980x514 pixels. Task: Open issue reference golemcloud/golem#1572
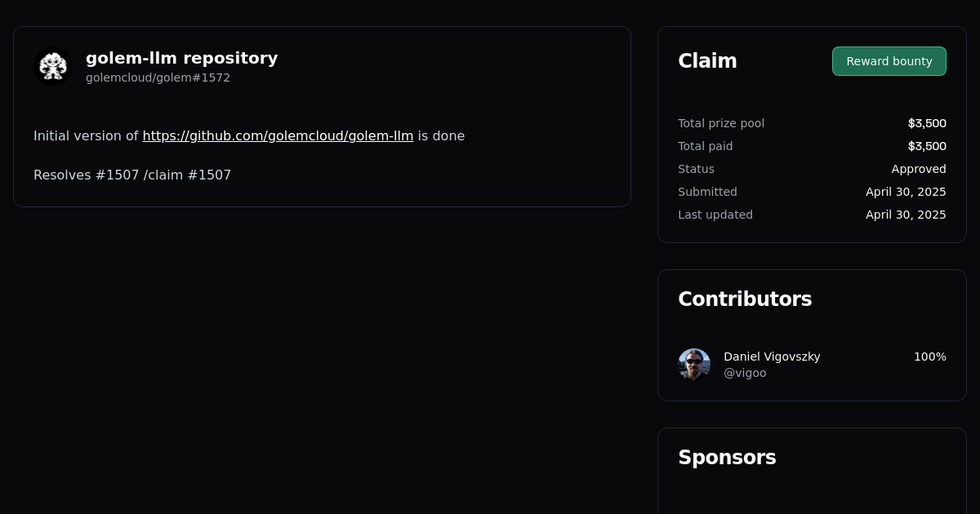coord(158,78)
